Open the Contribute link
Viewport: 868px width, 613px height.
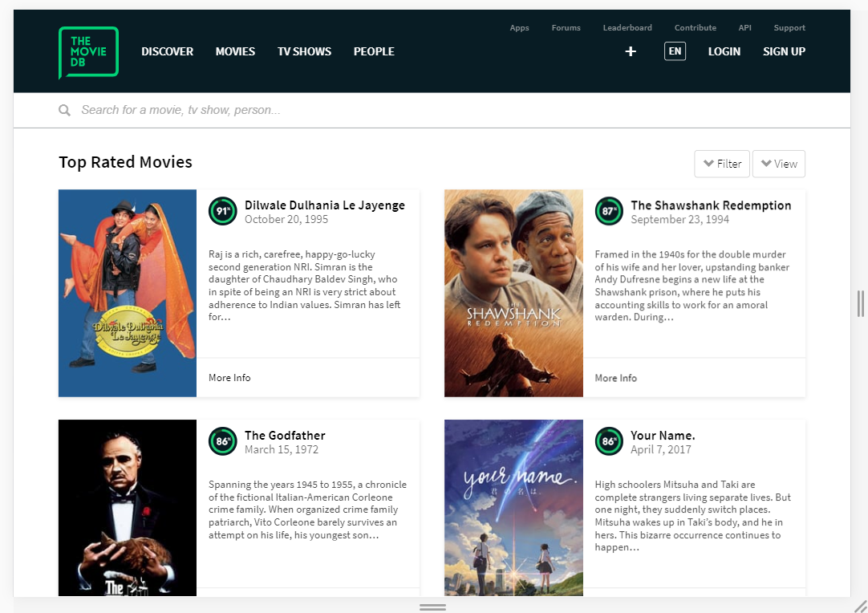click(x=696, y=28)
